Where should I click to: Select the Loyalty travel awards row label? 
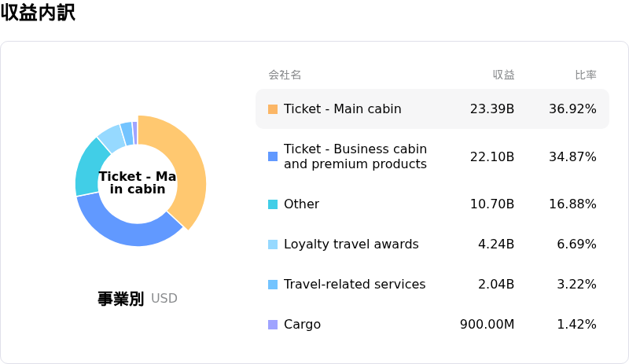click(x=351, y=245)
